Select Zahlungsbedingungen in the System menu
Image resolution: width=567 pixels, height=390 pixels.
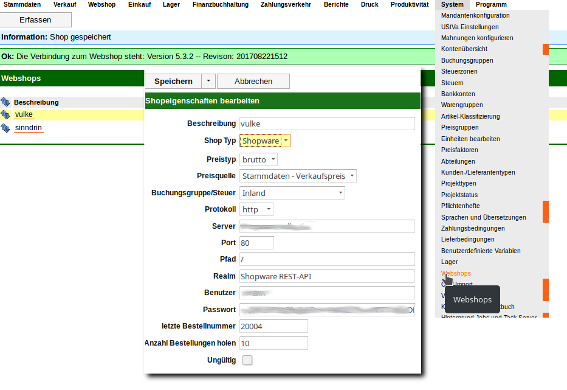point(473,228)
